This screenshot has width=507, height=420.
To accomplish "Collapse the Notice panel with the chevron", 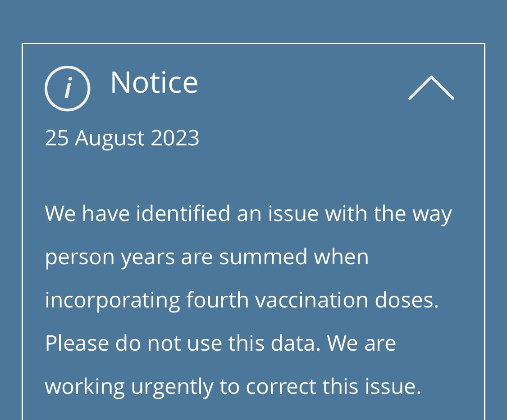I will (x=431, y=88).
